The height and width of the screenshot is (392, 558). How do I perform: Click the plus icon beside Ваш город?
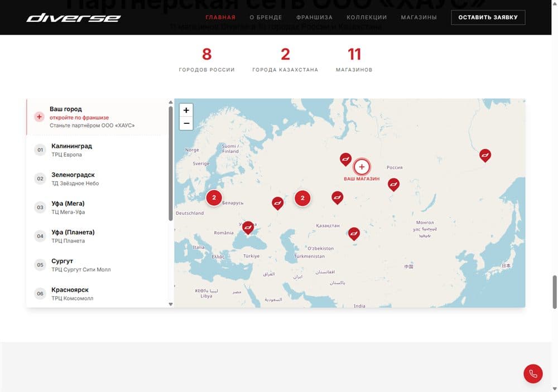[x=39, y=117]
